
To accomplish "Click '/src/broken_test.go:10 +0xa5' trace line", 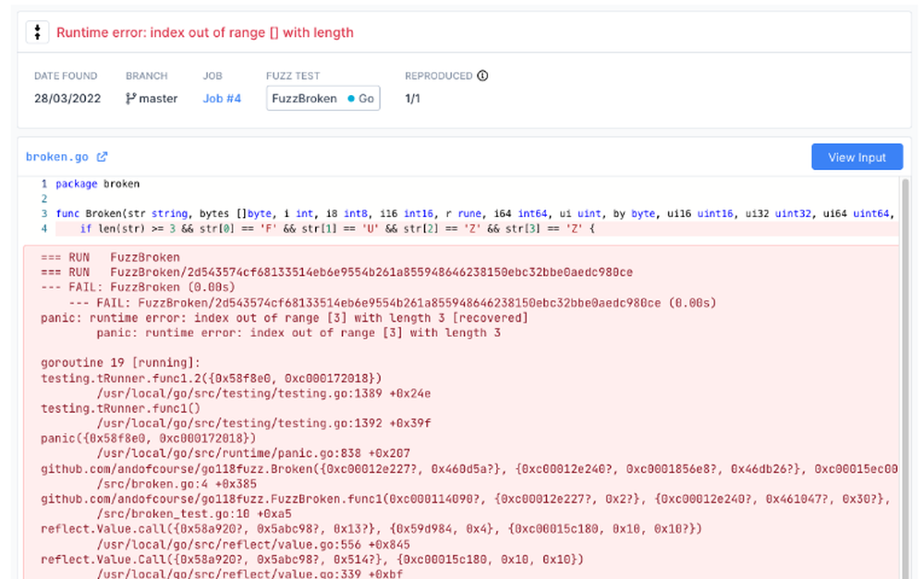I will (x=194, y=514).
